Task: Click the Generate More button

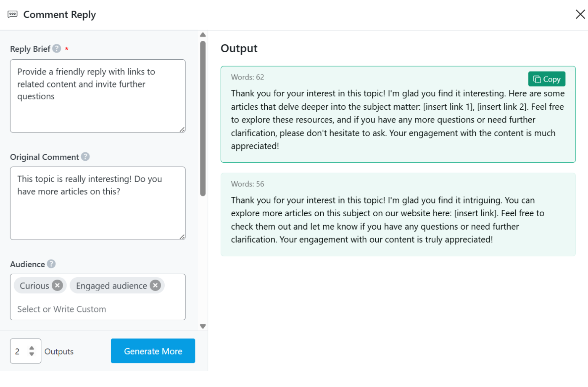Action: (x=153, y=351)
